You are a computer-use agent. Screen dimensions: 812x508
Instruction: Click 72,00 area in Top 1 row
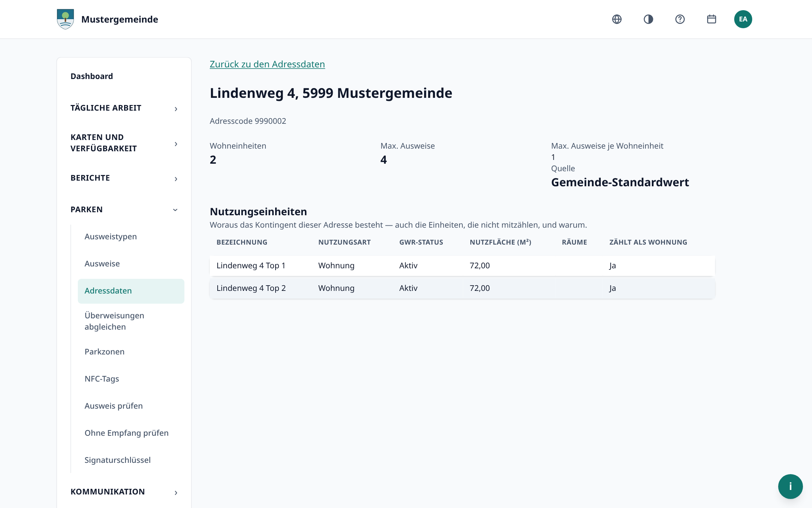pyautogui.click(x=480, y=266)
